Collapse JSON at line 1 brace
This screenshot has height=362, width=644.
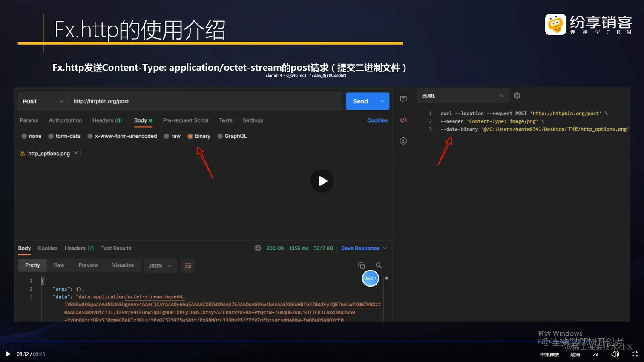click(43, 281)
